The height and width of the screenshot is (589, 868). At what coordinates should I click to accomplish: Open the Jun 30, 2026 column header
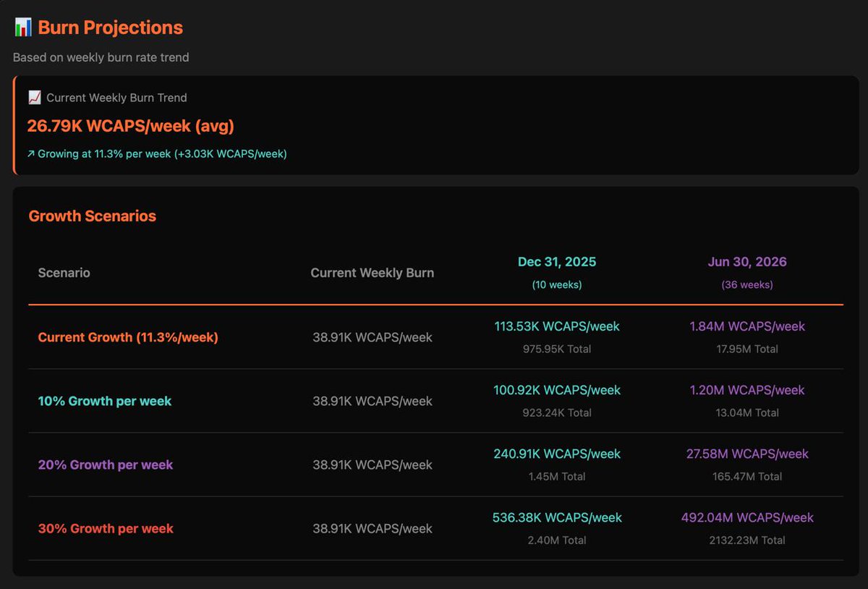747,261
